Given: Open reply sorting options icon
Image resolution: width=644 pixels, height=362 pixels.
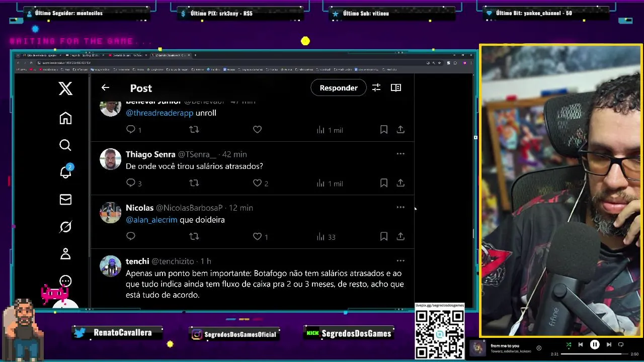Looking at the screenshot, I should point(376,87).
